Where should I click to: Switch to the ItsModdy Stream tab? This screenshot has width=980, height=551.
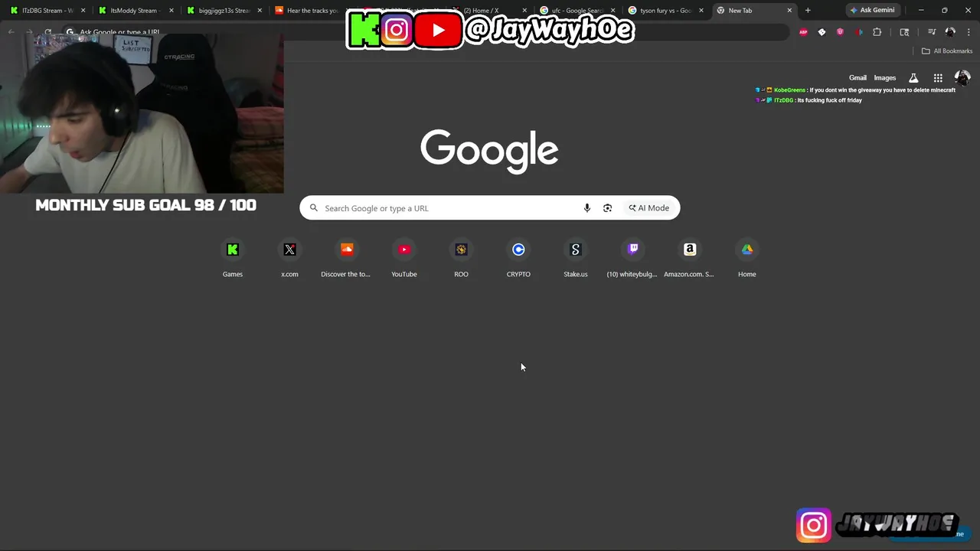(135, 11)
